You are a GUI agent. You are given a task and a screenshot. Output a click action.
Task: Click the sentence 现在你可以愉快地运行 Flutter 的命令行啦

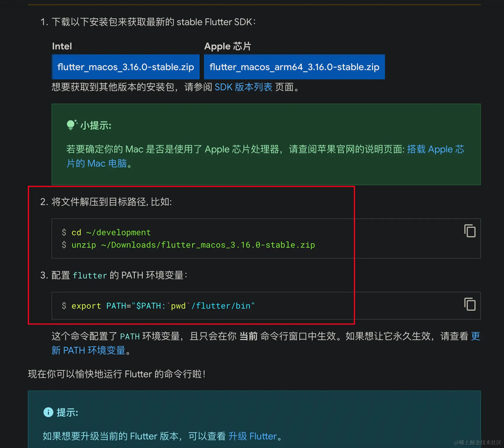coord(117,374)
